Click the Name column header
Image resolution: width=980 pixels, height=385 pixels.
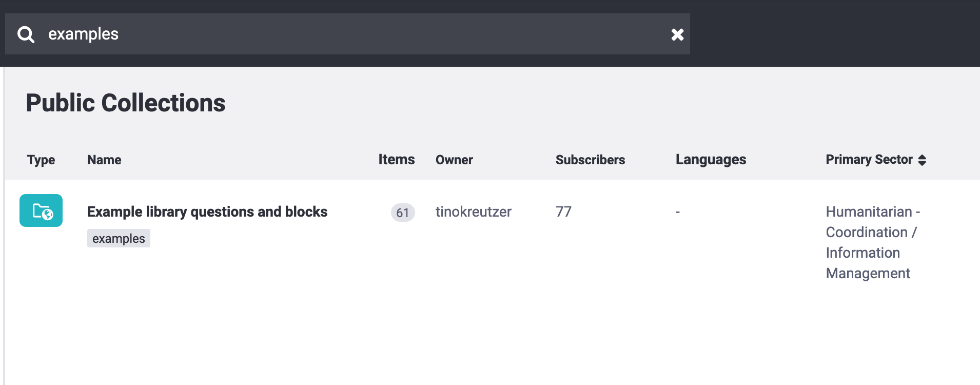[x=104, y=160]
